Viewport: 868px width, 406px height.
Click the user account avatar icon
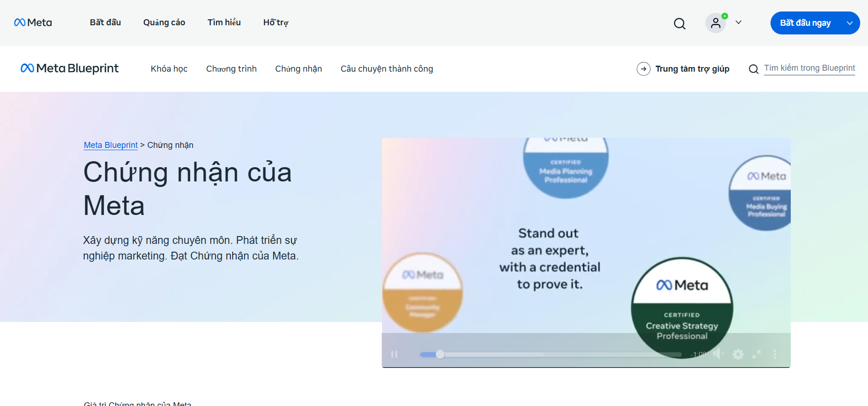716,23
